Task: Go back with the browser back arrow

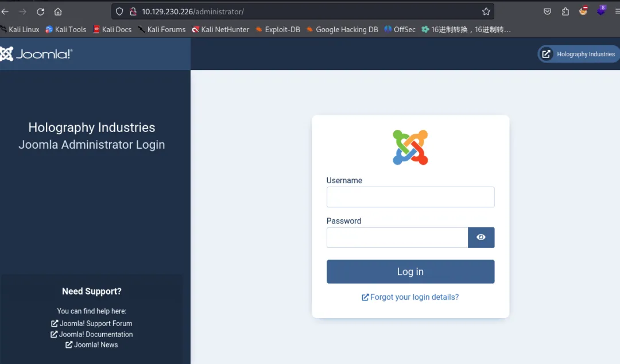Action: (x=5, y=12)
